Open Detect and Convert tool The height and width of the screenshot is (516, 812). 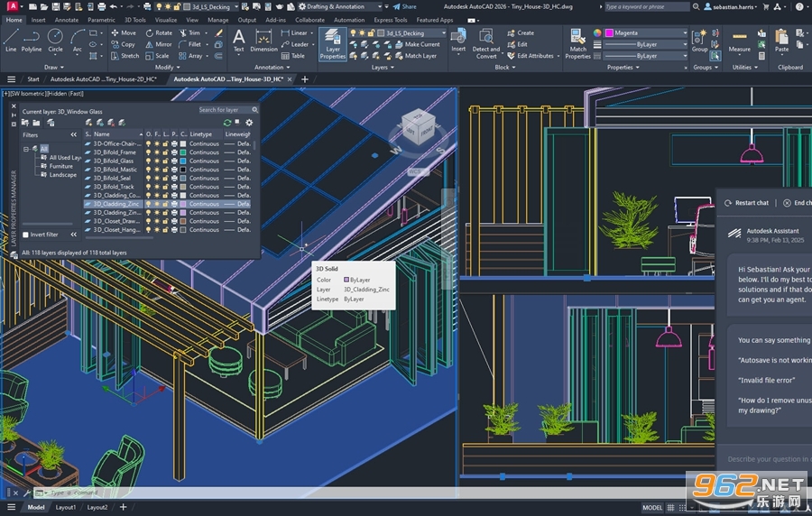click(x=485, y=44)
